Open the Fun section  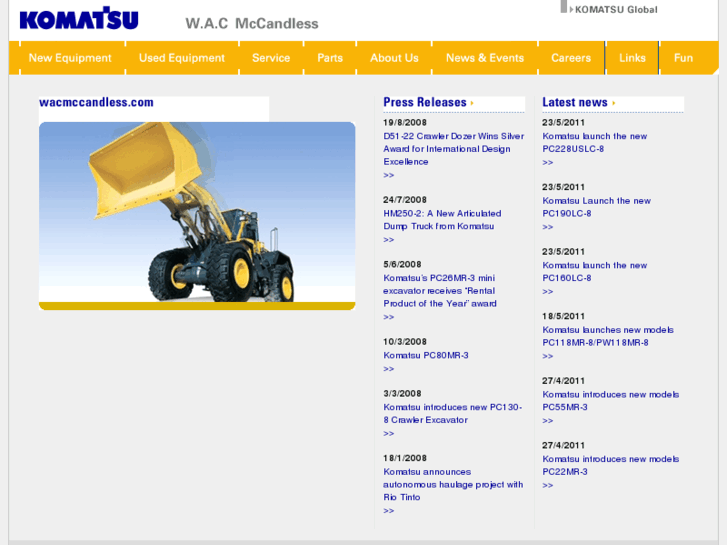coord(683,58)
